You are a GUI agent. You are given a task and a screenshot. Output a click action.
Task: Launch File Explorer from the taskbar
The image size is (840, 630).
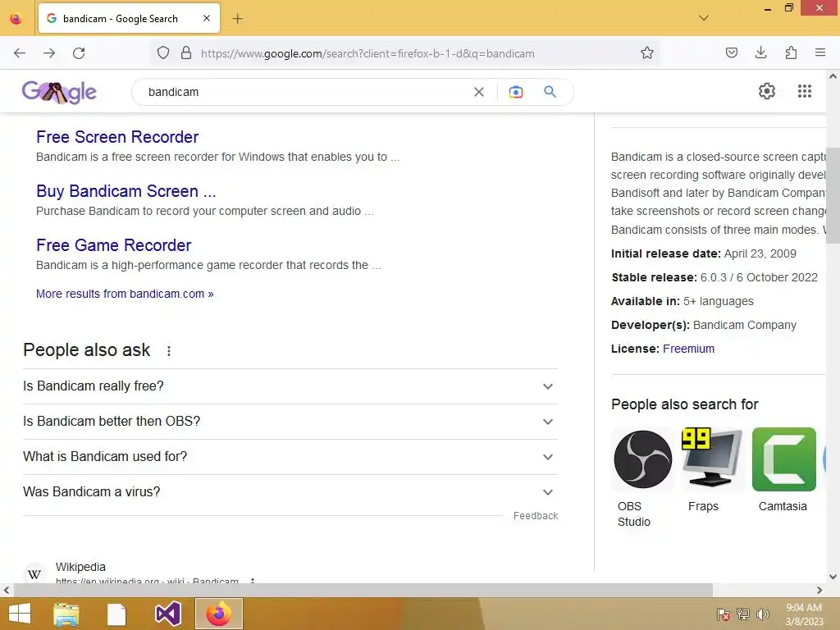tap(66, 614)
